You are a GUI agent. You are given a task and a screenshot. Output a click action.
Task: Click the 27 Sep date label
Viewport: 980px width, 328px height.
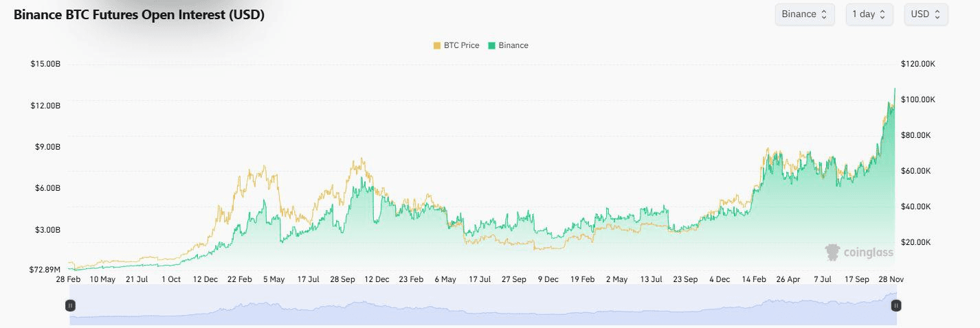pyautogui.click(x=514, y=279)
